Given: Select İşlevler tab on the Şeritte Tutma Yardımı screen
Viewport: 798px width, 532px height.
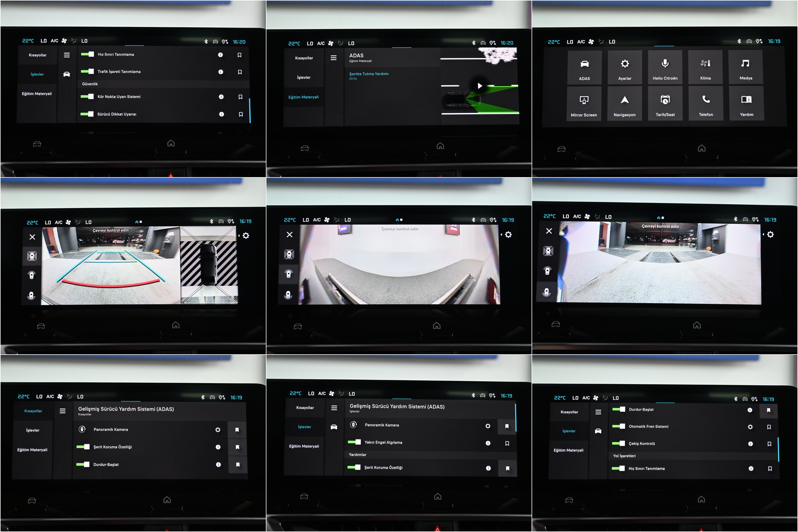Looking at the screenshot, I should pos(304,77).
